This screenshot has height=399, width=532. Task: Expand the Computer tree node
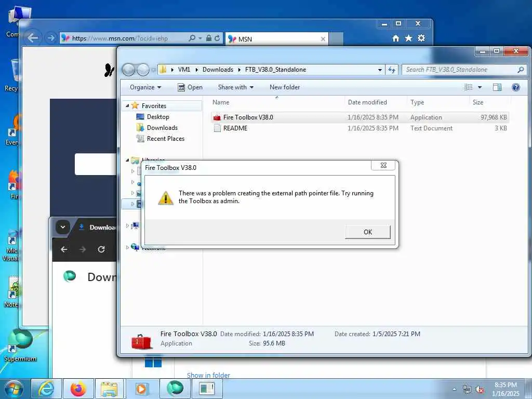tap(127, 225)
